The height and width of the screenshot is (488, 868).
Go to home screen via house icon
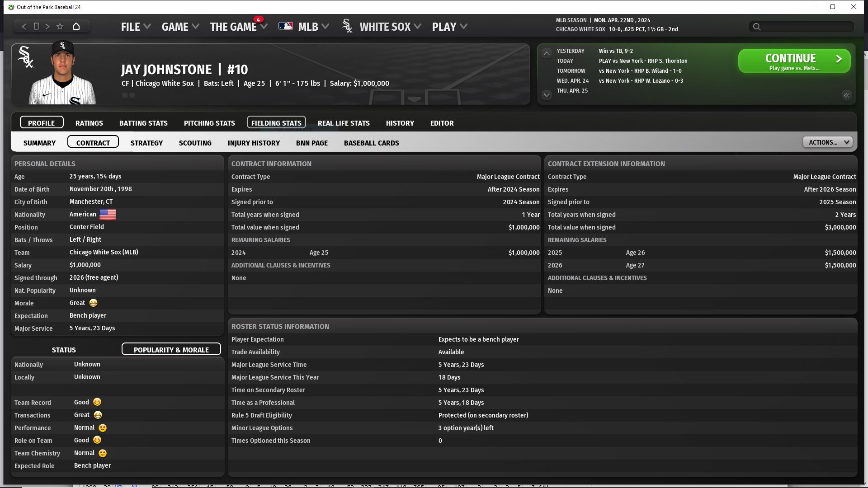76,27
